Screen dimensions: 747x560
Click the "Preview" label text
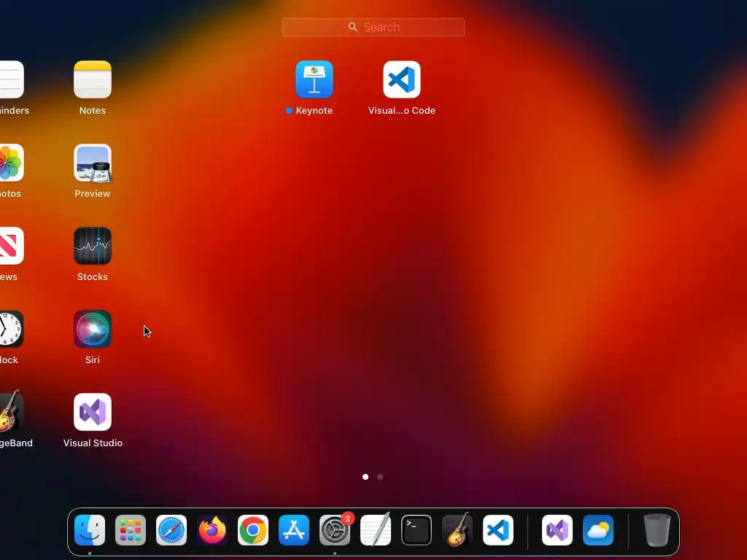tap(93, 194)
